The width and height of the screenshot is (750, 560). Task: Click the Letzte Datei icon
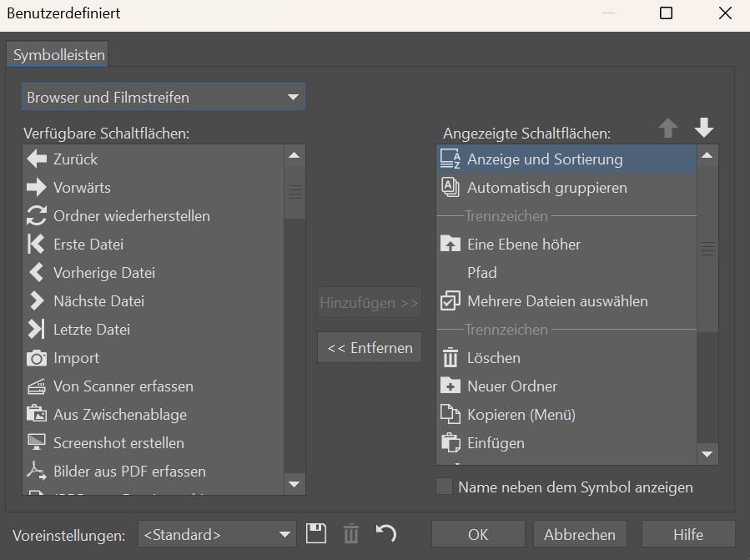[37, 330]
